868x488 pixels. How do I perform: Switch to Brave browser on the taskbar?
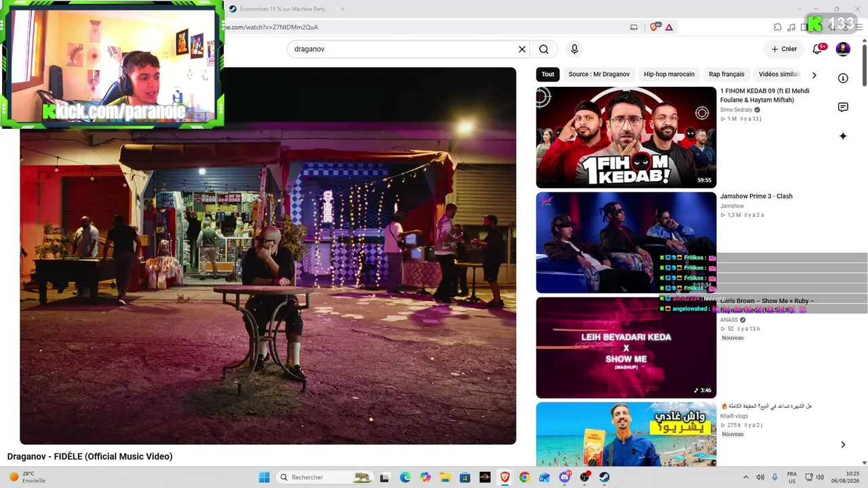(505, 477)
